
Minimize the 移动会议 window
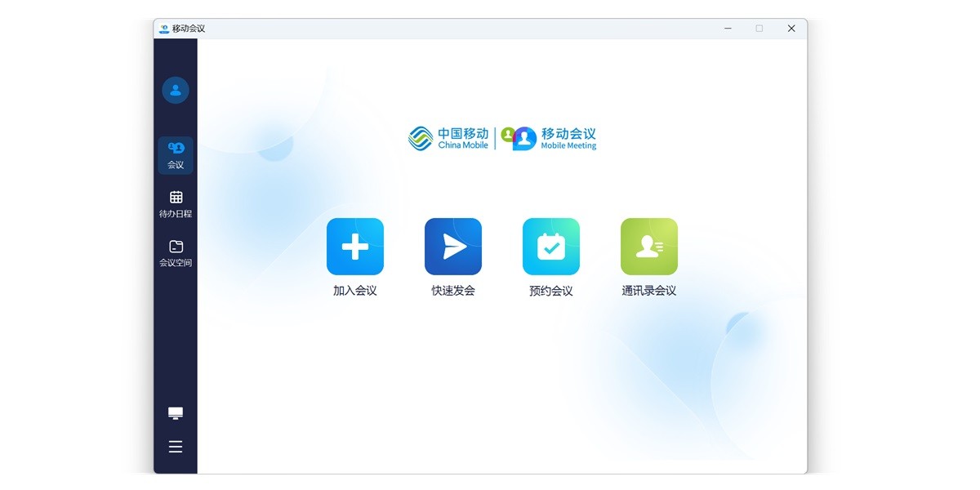pos(728,29)
